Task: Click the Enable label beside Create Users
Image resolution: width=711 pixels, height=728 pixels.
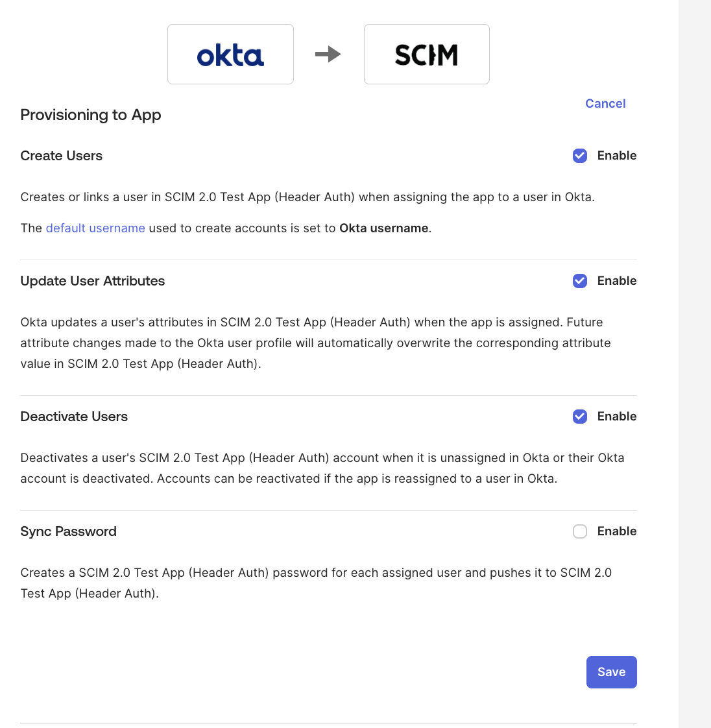Action: click(x=617, y=156)
